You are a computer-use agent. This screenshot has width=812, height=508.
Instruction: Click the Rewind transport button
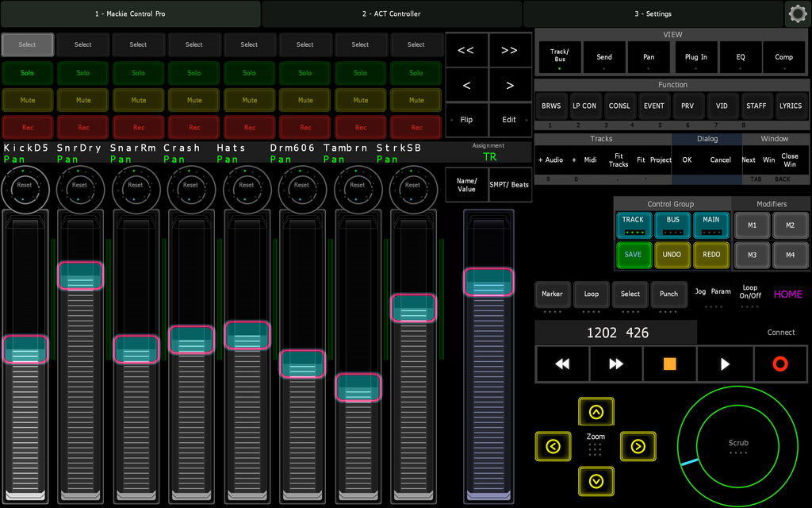pyautogui.click(x=562, y=364)
